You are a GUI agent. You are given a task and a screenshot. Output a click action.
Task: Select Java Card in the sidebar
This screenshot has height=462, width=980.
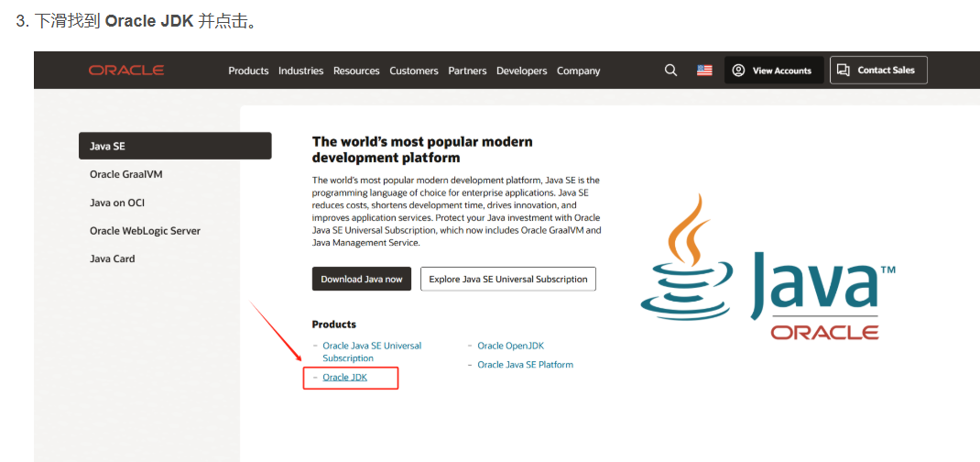(112, 258)
